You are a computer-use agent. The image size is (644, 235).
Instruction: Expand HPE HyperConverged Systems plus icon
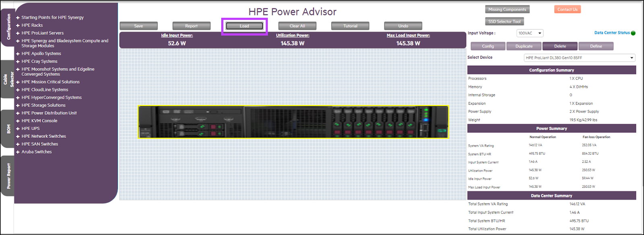click(18, 98)
